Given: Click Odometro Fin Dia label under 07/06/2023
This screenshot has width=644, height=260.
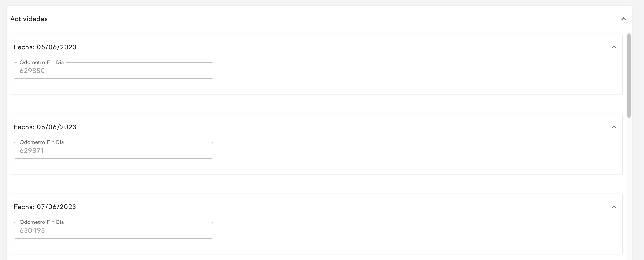Looking at the screenshot, I should (42, 222).
